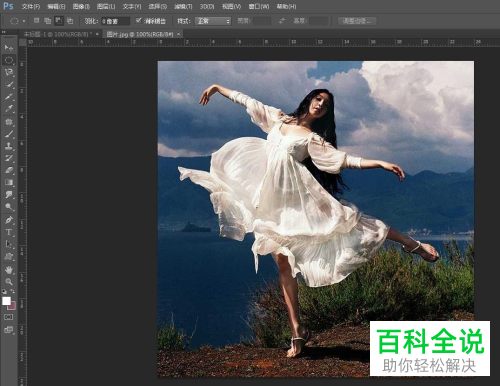Image resolution: width=500 pixels, height=386 pixels.
Task: Open the 图像(I) menu
Action: pos(81,6)
